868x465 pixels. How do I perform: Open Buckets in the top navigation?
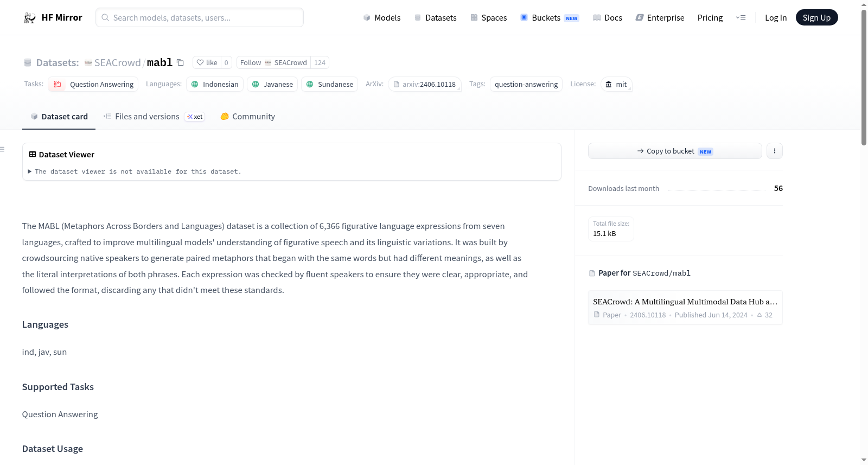click(550, 18)
